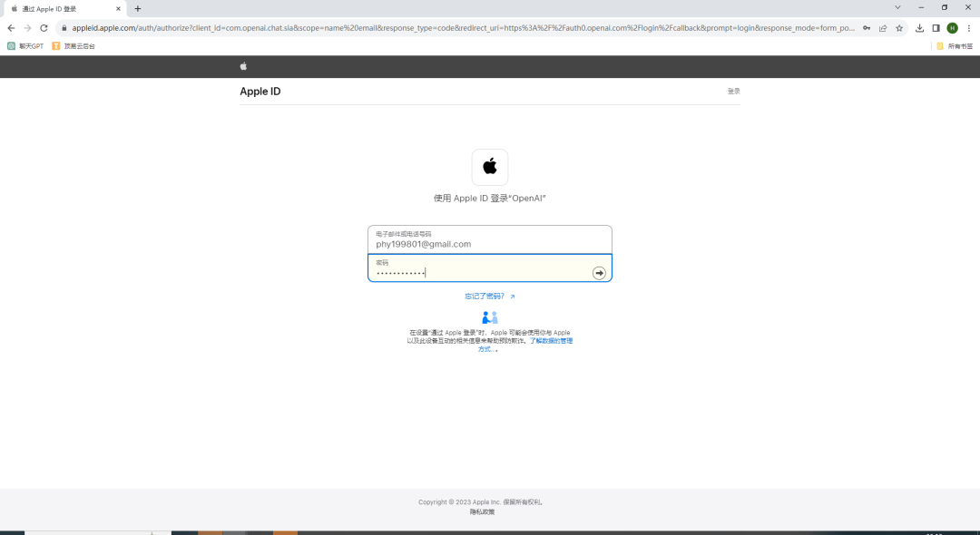
Task: Open the green H profile avatar
Action: pos(953,28)
